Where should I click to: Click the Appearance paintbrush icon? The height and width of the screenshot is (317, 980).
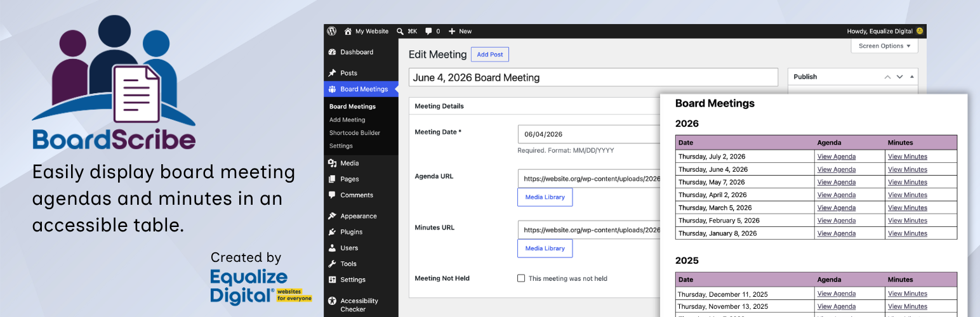click(x=332, y=216)
